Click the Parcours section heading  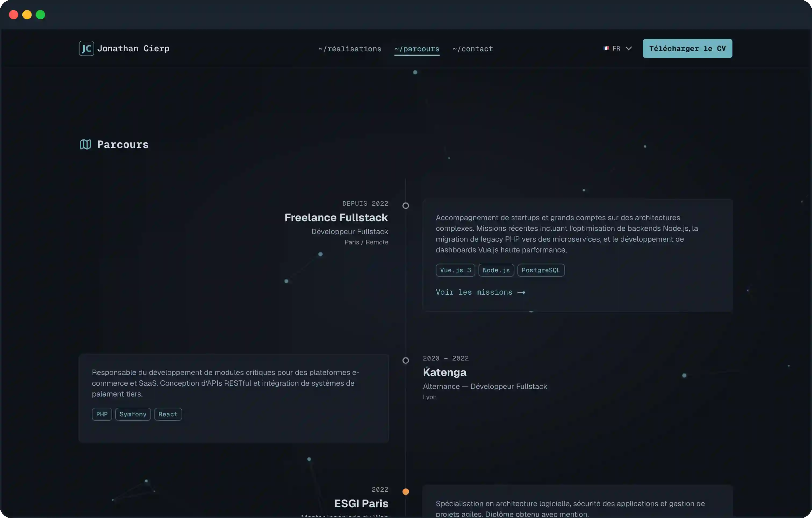[123, 144]
